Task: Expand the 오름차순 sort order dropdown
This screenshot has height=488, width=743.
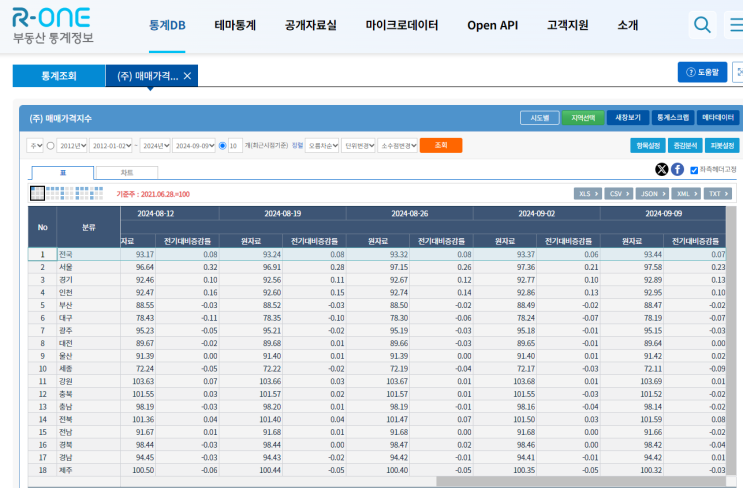Action: [x=321, y=146]
